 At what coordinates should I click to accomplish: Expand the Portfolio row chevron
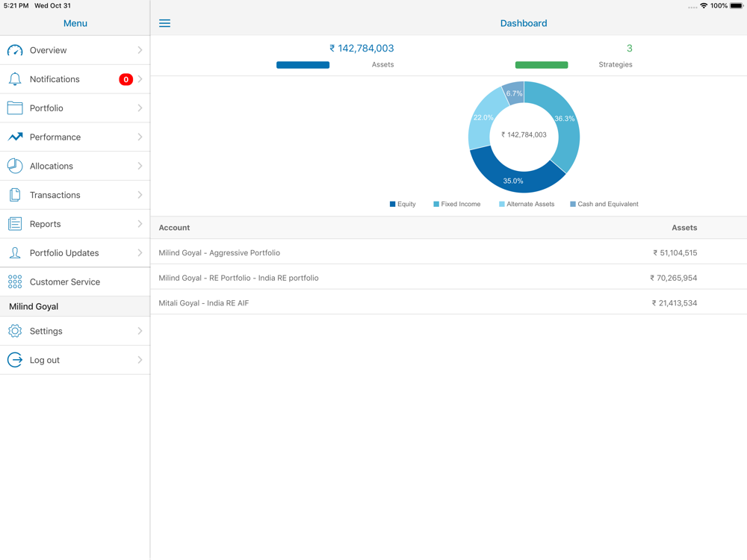point(140,108)
